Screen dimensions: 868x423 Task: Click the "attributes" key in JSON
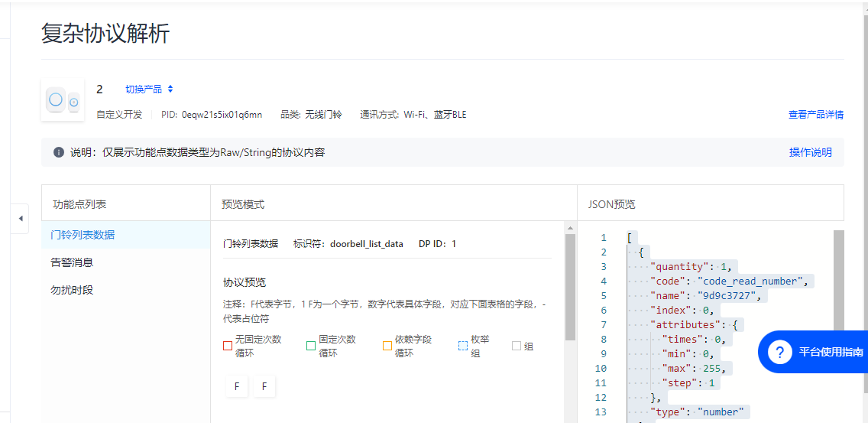[x=685, y=324]
